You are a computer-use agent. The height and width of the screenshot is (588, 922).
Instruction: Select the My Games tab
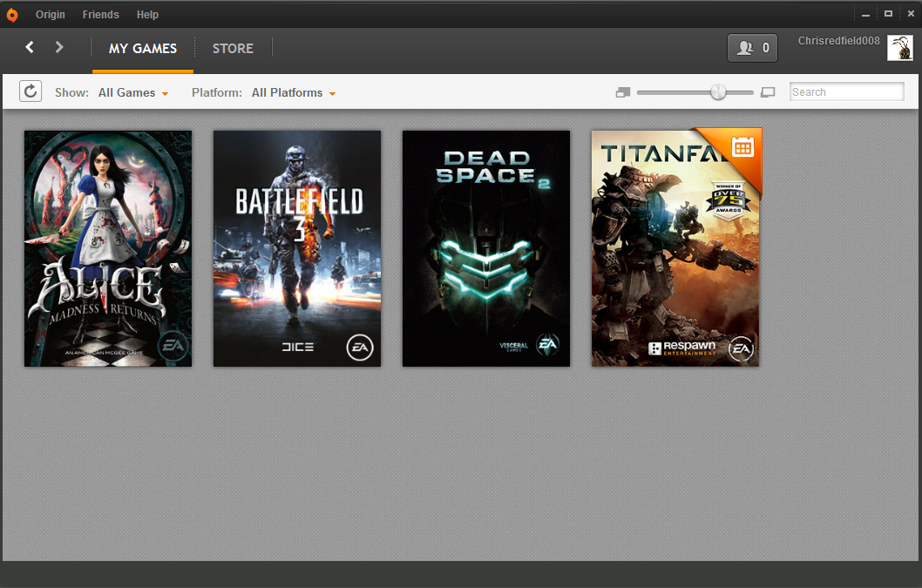(x=143, y=48)
